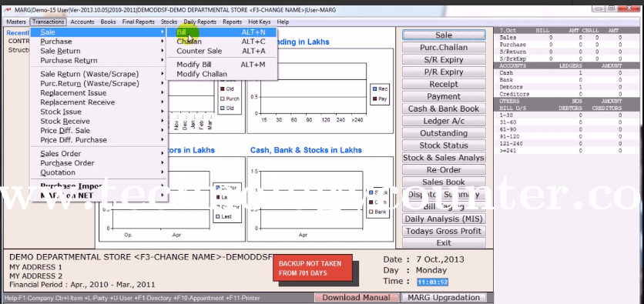Open the Quotation menu entry
The image size is (644, 304).
[99, 172]
